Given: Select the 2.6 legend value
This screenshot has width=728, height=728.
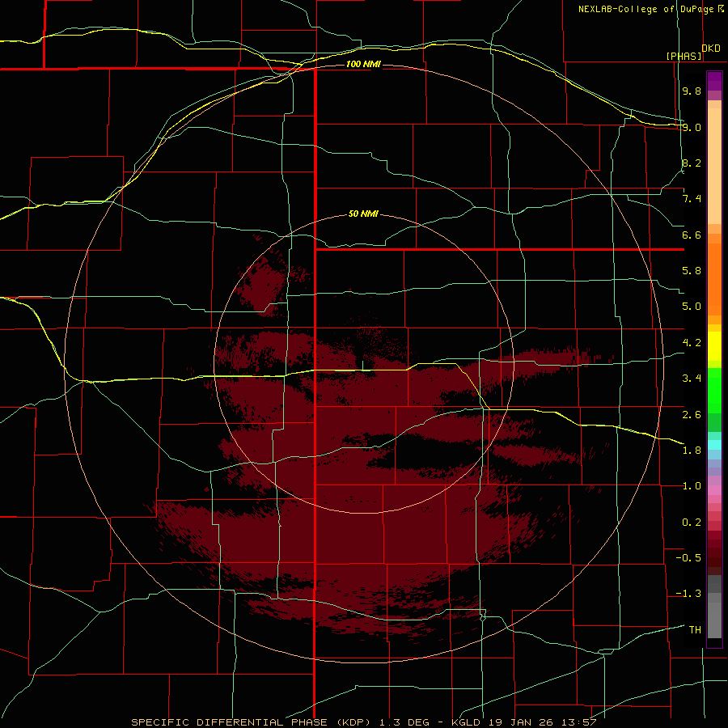Looking at the screenshot, I should (x=692, y=415).
